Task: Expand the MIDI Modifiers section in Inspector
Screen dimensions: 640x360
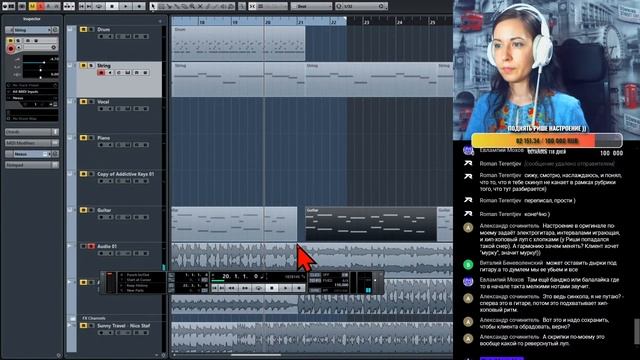Action: 32,143
